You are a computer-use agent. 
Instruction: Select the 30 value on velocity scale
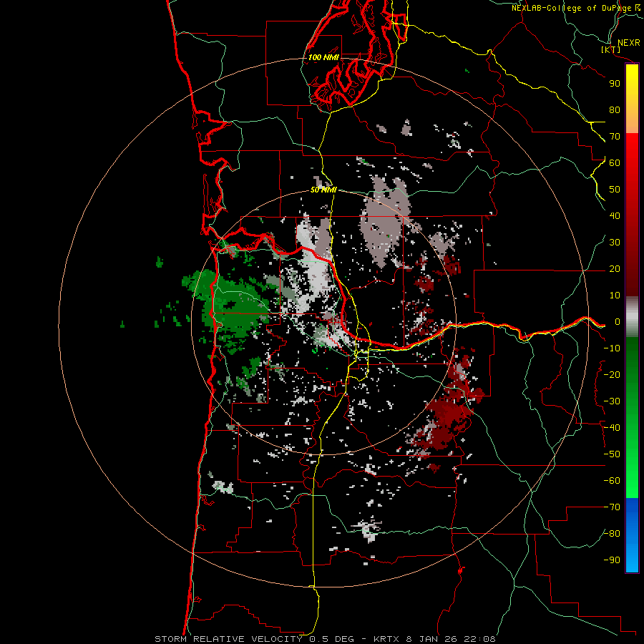615,243
